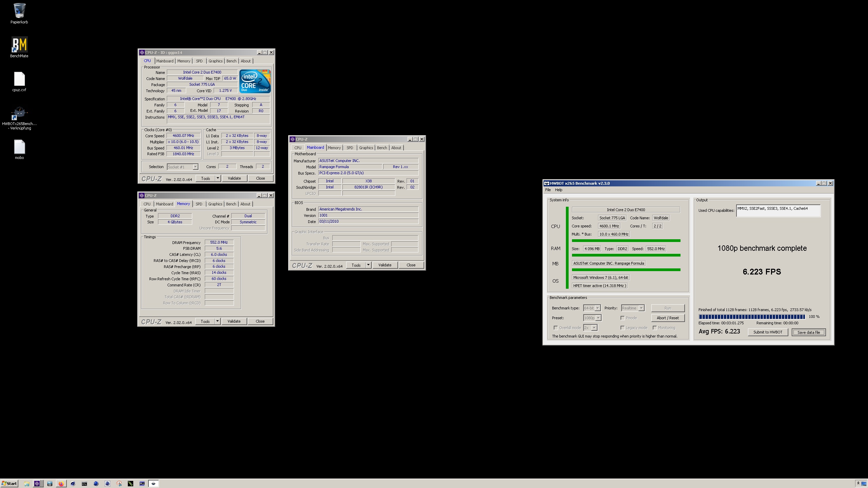Open Windows Explorer from the taskbar
This screenshot has height=488, width=868.
coord(26,484)
